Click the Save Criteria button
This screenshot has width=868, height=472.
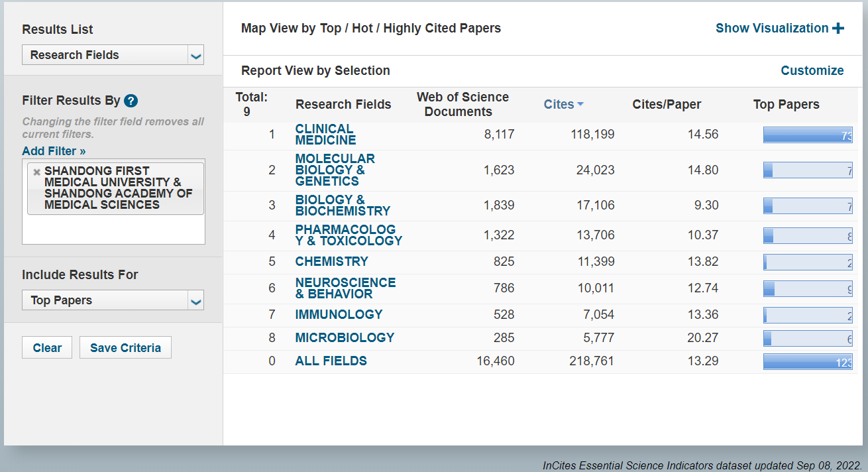pos(125,348)
